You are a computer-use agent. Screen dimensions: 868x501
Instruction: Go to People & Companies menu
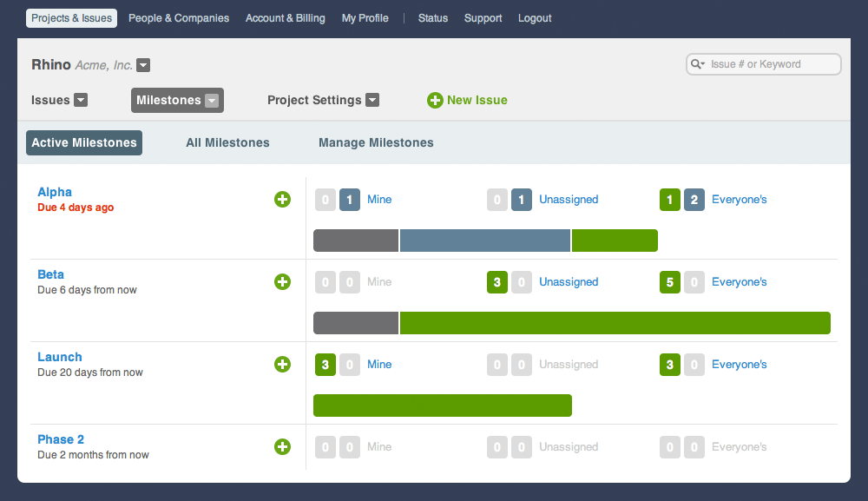pos(179,18)
